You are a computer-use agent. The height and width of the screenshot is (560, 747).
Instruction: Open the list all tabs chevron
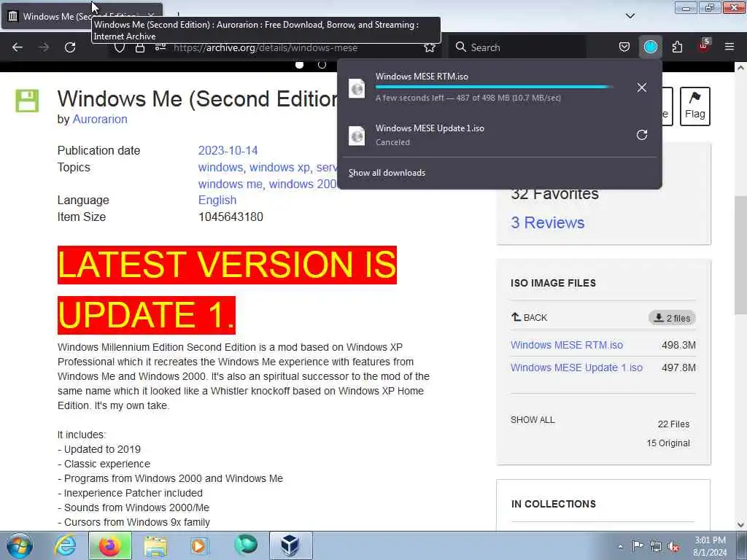(630, 16)
